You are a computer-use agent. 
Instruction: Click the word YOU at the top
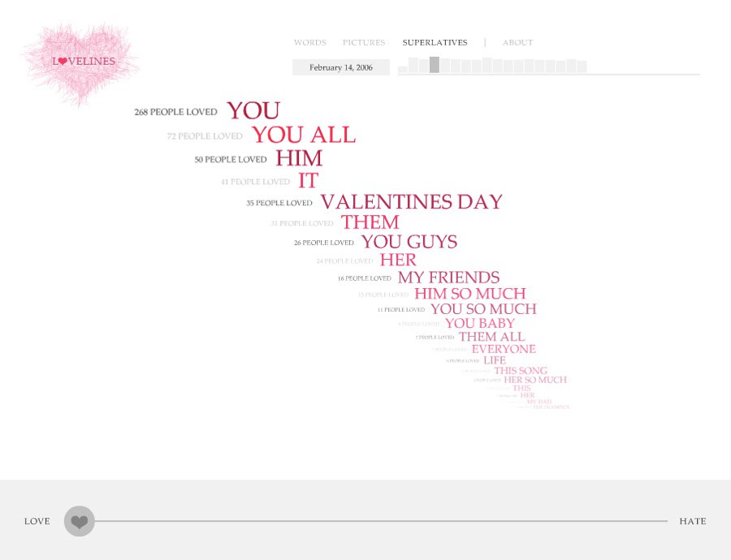(253, 110)
